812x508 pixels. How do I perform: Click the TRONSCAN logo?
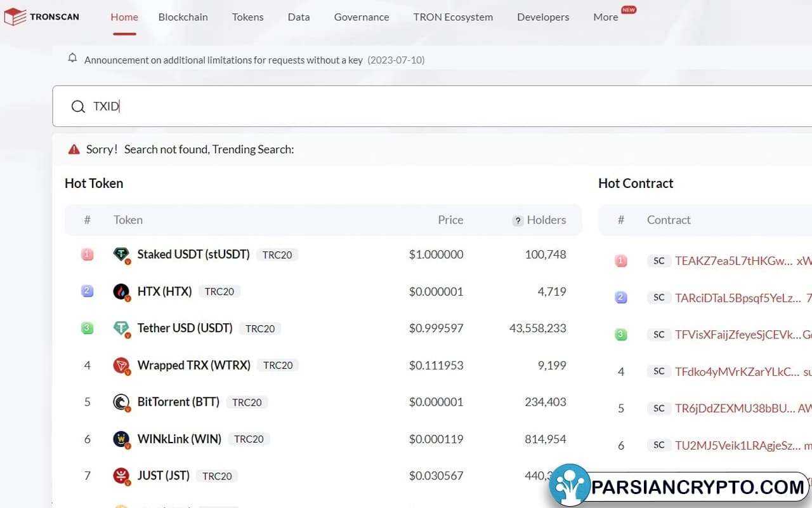tap(42, 17)
